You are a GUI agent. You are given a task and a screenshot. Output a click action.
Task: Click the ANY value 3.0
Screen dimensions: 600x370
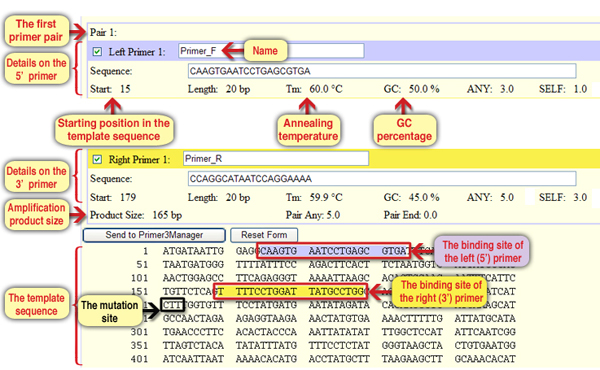coord(507,89)
